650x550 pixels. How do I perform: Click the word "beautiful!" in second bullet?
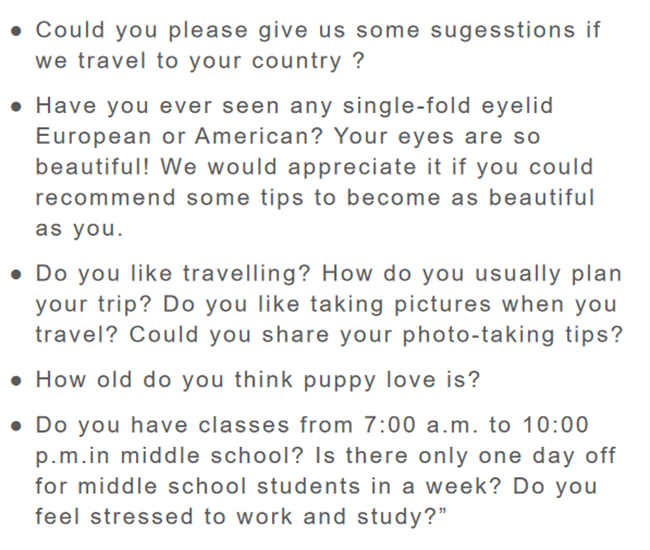(93, 167)
